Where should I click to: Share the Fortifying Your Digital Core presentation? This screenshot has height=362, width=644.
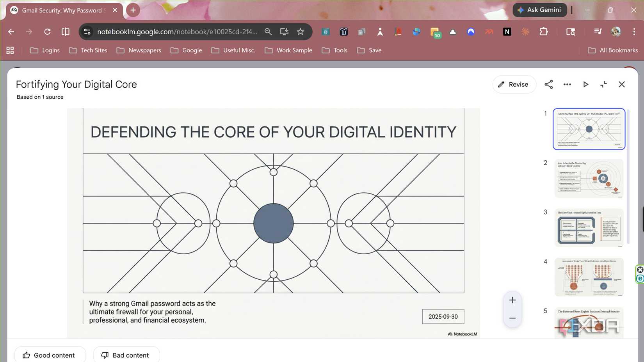coord(549,84)
